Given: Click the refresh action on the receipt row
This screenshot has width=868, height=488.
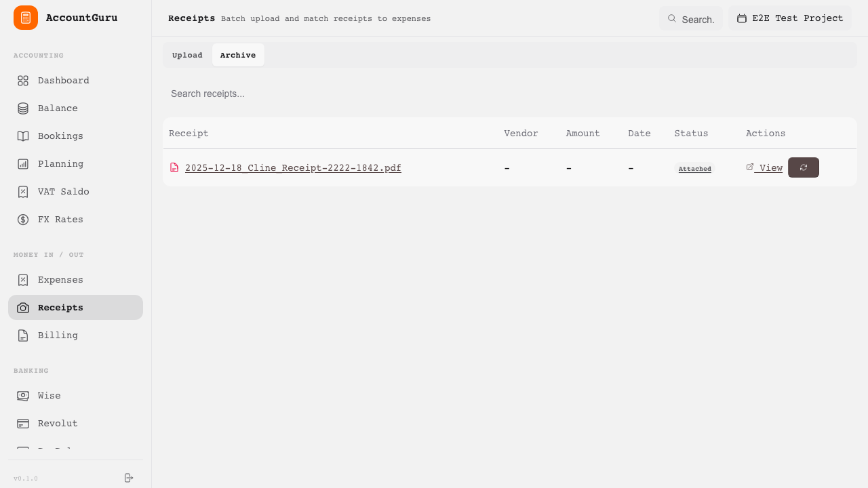Looking at the screenshot, I should coord(804,167).
